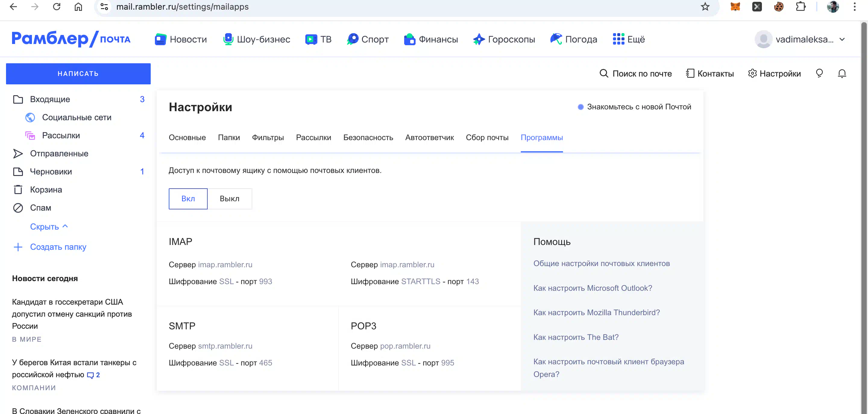Open Как настроить Mozilla Thunderbird? link
The image size is (868, 414).
[x=596, y=312]
